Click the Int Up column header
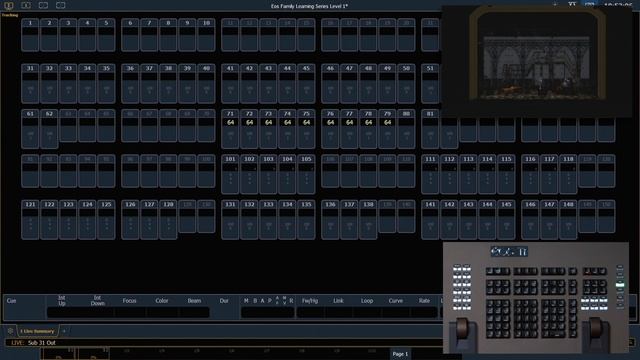The height and width of the screenshot is (360, 640). point(62,300)
